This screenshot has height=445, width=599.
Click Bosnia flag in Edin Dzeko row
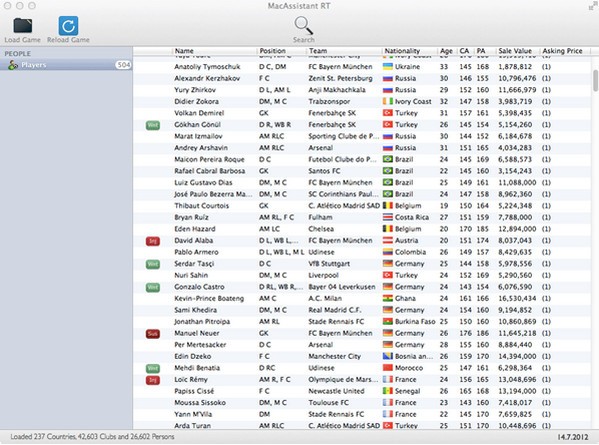[x=388, y=356]
